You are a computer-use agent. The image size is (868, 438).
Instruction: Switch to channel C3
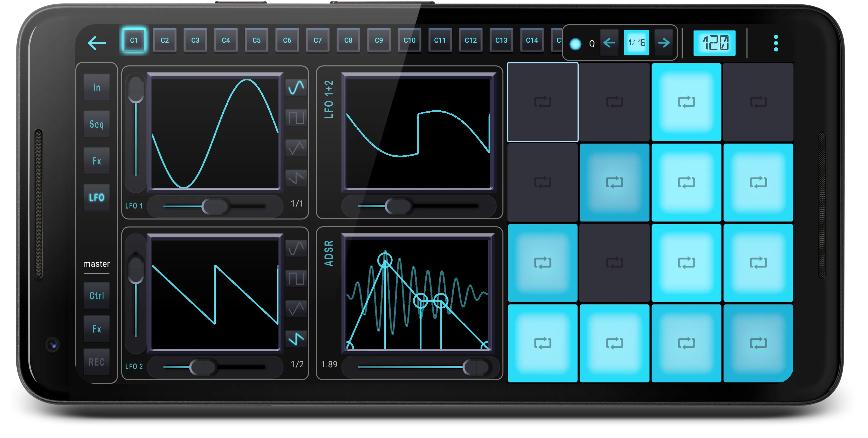pos(195,40)
